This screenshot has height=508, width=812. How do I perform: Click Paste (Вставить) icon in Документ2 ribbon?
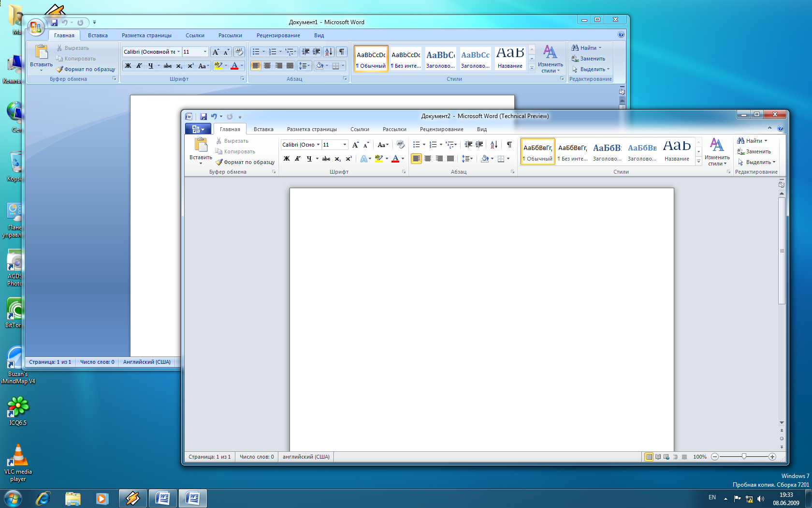click(201, 145)
